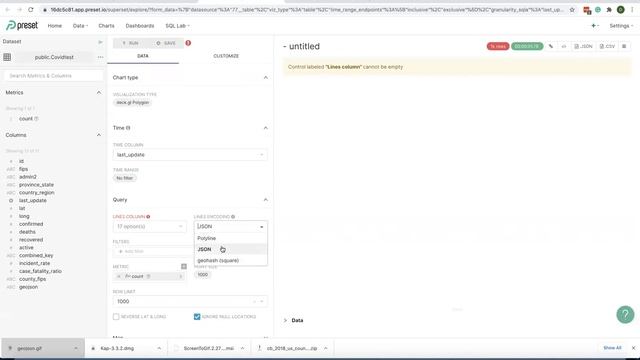The image size is (640, 360).
Task: Open the Lines Column dropdown
Action: pos(149,227)
